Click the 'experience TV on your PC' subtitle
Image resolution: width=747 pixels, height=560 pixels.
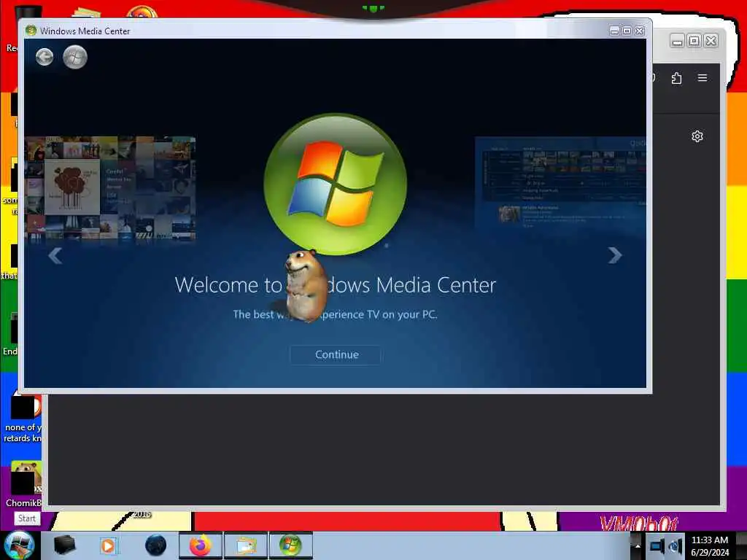click(376, 314)
